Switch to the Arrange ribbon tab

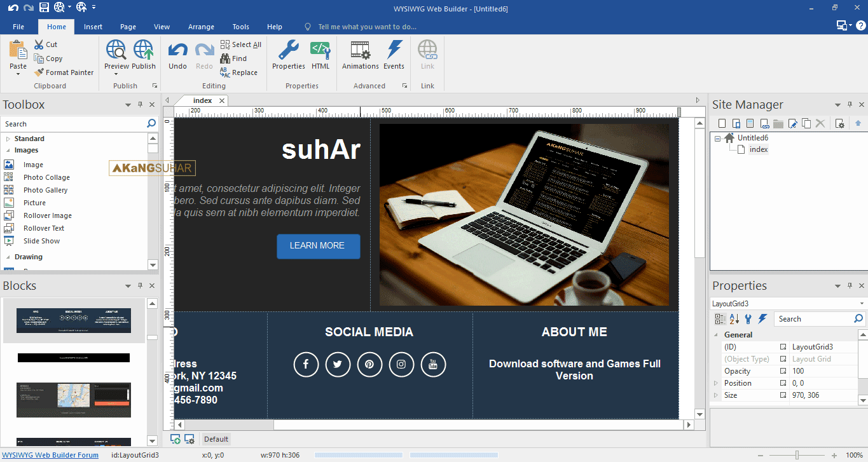(201, 27)
